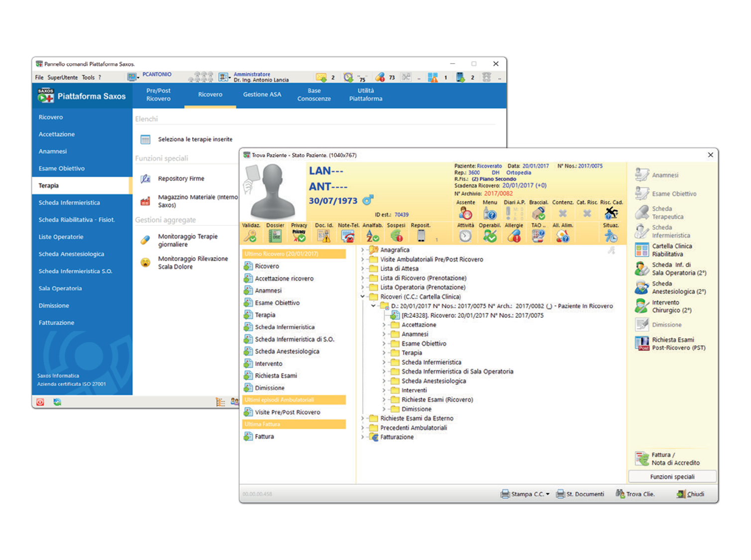The height and width of the screenshot is (560, 751).
Task: Select Scheda Infermieristica in blue sidebar
Action: (x=82, y=203)
